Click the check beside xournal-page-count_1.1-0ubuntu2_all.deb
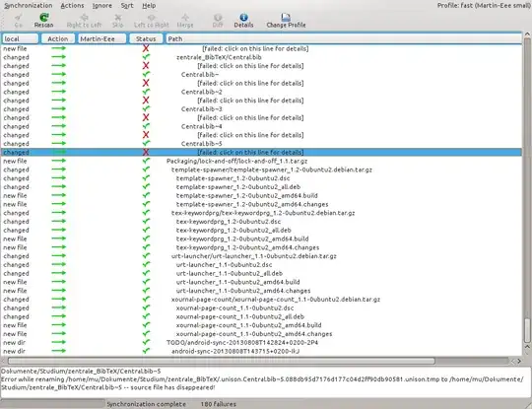Viewport: 532px width, 409px height. tap(146, 316)
